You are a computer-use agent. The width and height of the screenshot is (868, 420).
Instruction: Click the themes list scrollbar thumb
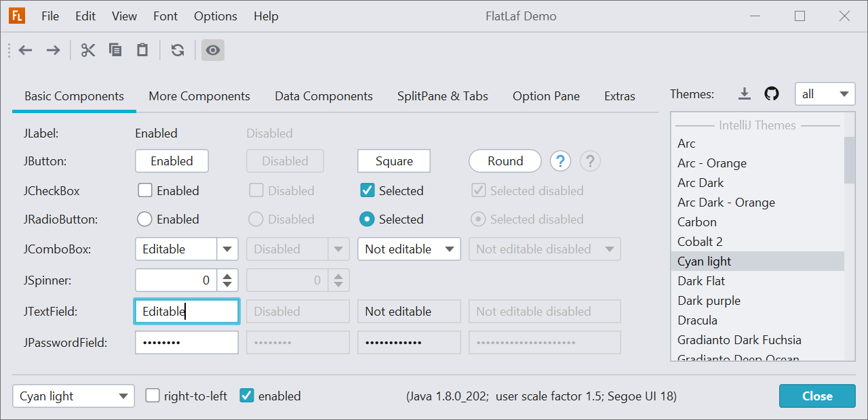tap(849, 160)
